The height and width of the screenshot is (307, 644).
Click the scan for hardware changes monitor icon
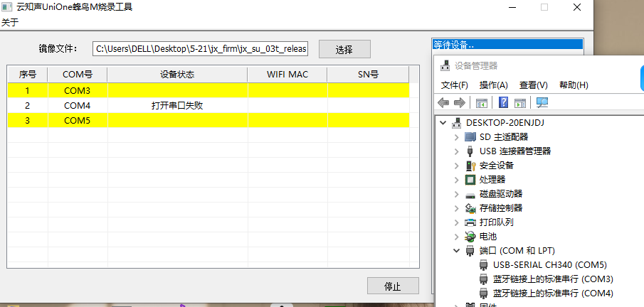click(542, 102)
